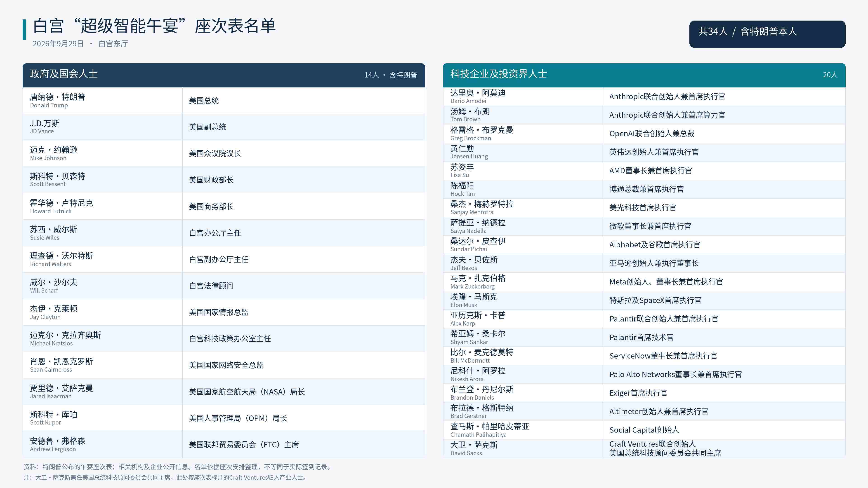Select the count label 14人 · 含特朗普

391,75
